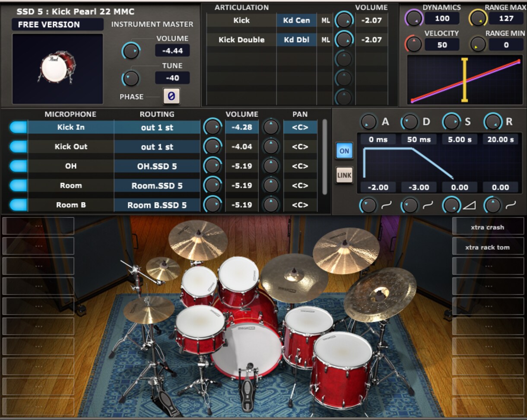Click the microphone list scrollbar
The width and height of the screenshot is (527, 420).
click(325, 157)
